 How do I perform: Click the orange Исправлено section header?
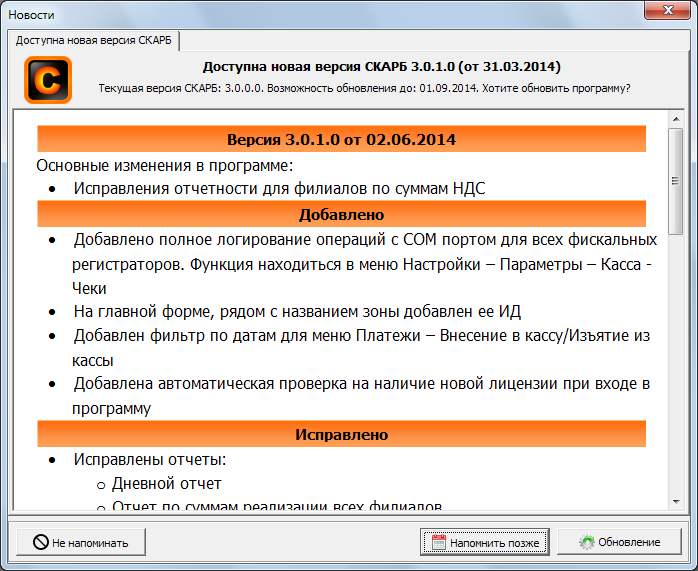point(342,434)
